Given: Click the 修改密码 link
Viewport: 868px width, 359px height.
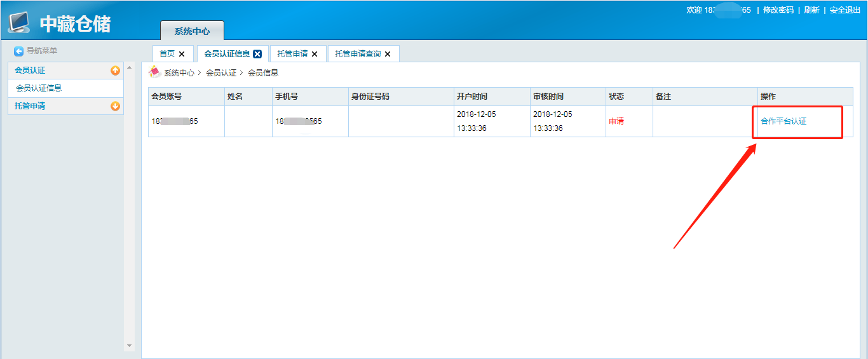Looking at the screenshot, I should click(778, 10).
